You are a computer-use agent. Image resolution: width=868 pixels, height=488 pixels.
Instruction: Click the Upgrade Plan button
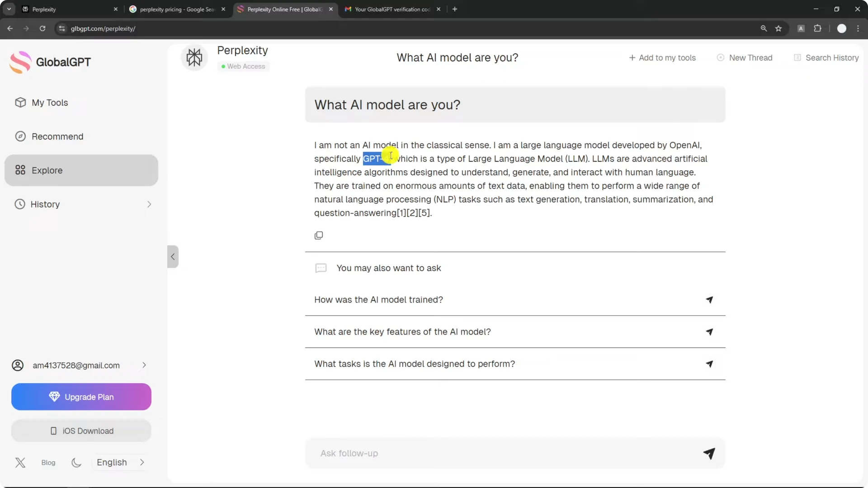[81, 397]
